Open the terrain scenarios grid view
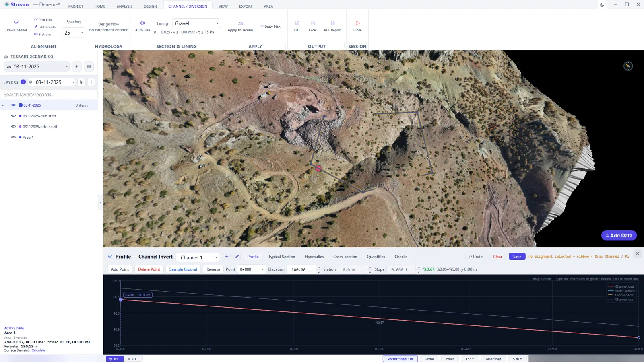The height and width of the screenshot is (362, 644). 89,66
